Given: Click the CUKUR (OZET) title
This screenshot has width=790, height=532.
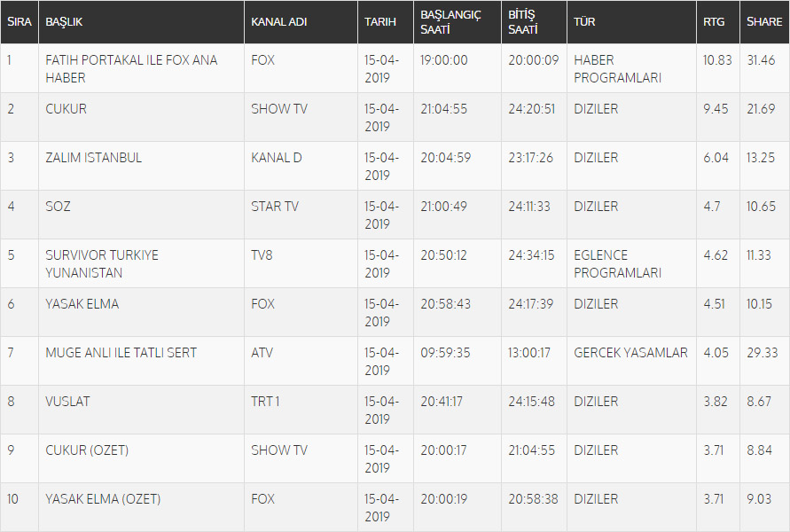Looking at the screenshot, I should pos(87,450).
